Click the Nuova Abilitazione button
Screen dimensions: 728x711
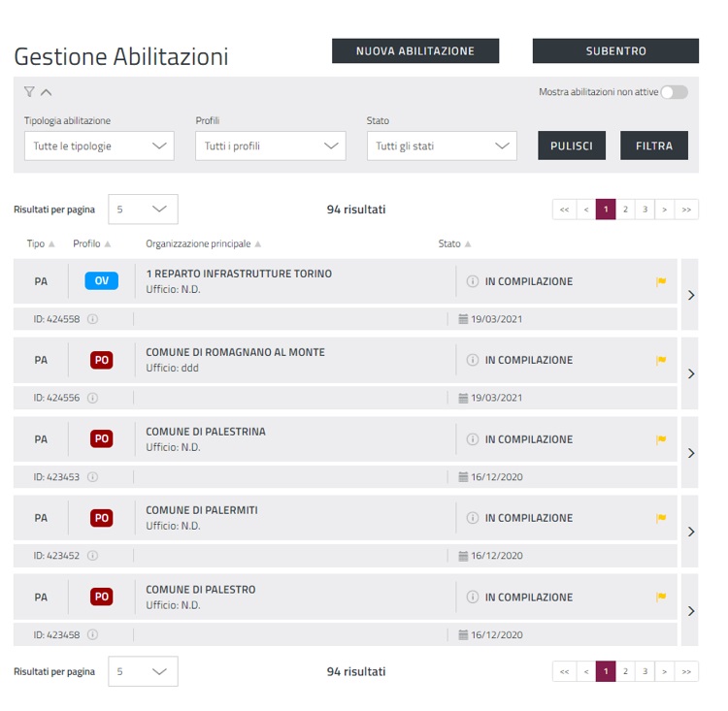point(415,51)
